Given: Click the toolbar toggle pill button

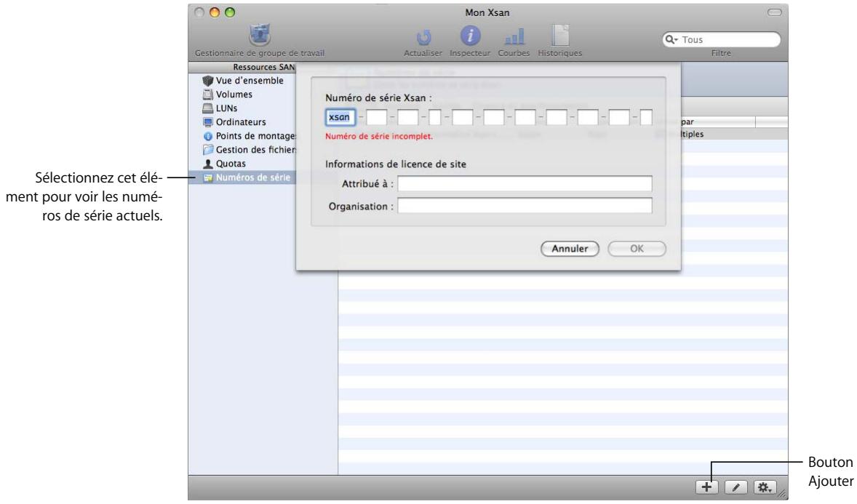Looking at the screenshot, I should click(775, 12).
